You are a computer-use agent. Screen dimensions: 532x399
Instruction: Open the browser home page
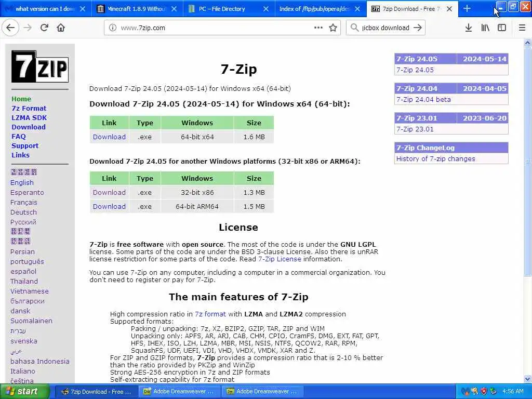(x=61, y=28)
